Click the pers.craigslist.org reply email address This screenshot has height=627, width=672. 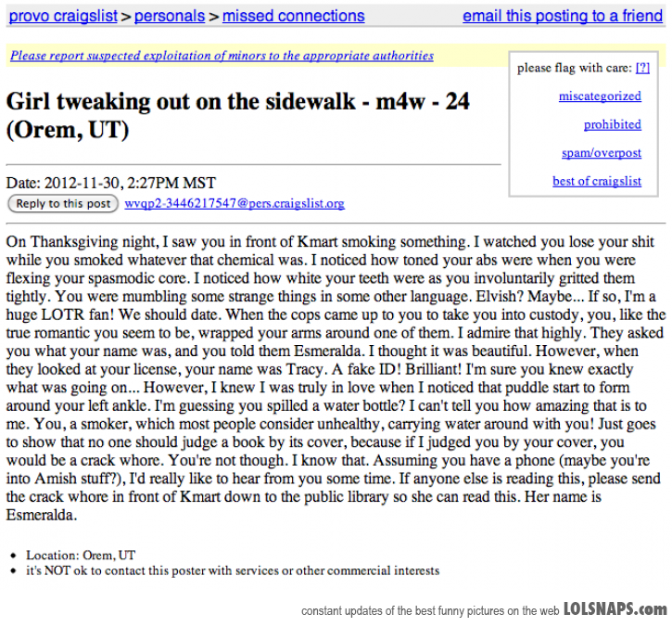click(235, 204)
